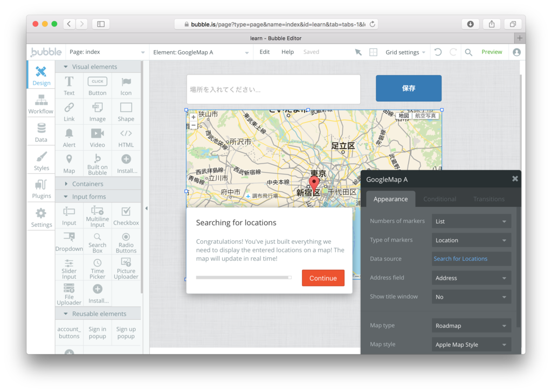Open the Show title window dropdown
552x392 pixels.
(x=471, y=297)
